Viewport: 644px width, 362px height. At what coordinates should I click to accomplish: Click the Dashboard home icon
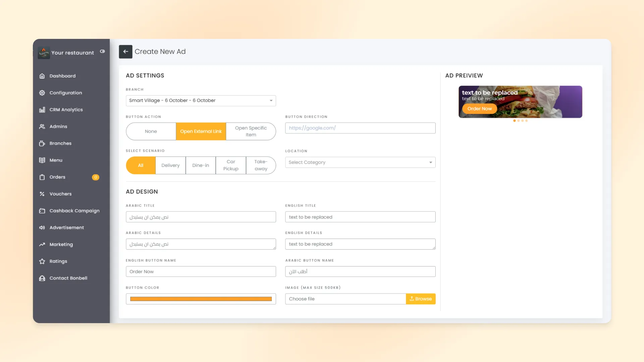[42, 76]
